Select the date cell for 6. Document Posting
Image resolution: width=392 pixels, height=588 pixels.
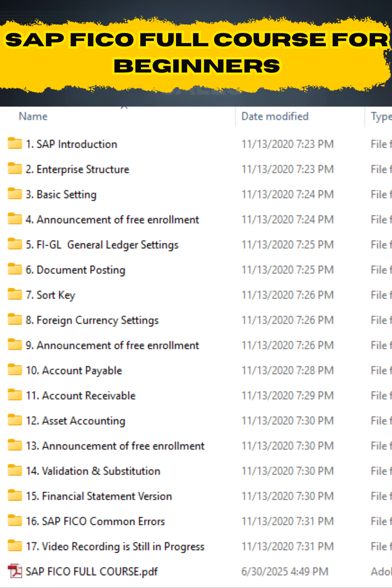(x=288, y=270)
